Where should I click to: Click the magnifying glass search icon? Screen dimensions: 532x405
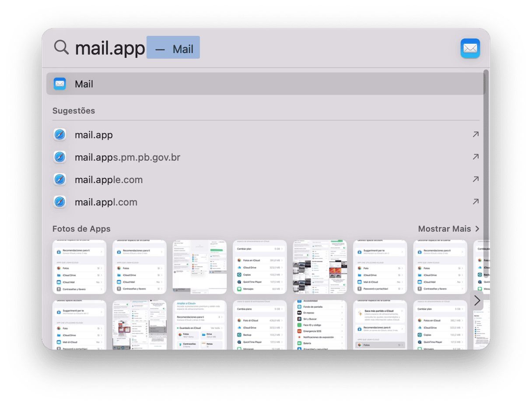pyautogui.click(x=61, y=47)
